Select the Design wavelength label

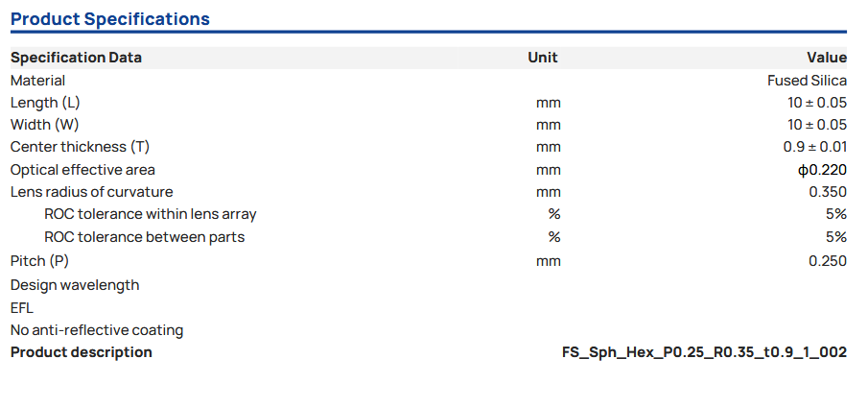tap(75, 285)
